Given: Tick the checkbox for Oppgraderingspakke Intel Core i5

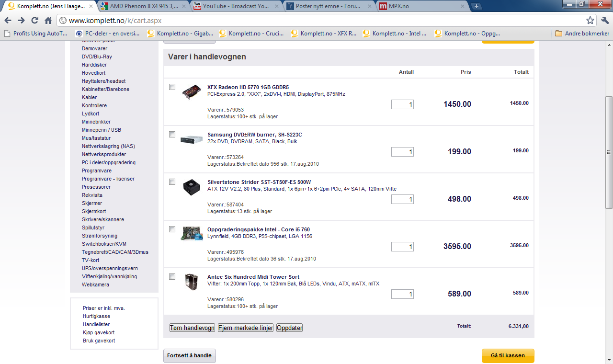Looking at the screenshot, I should click(172, 229).
